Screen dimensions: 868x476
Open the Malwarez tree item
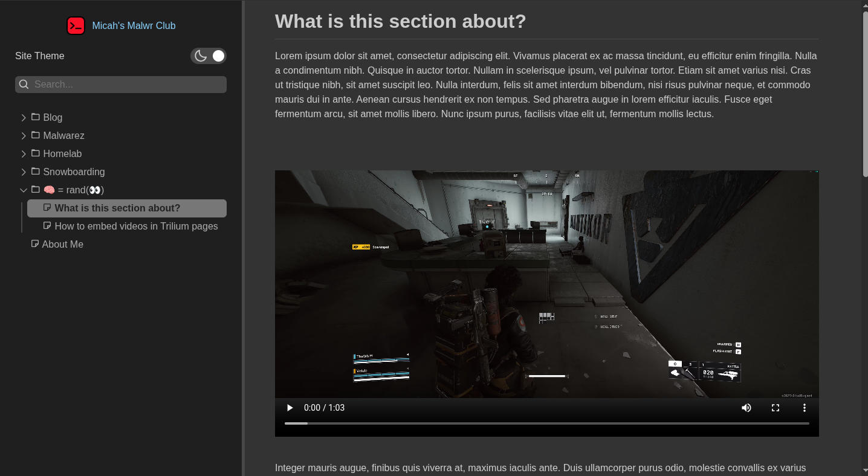63,136
